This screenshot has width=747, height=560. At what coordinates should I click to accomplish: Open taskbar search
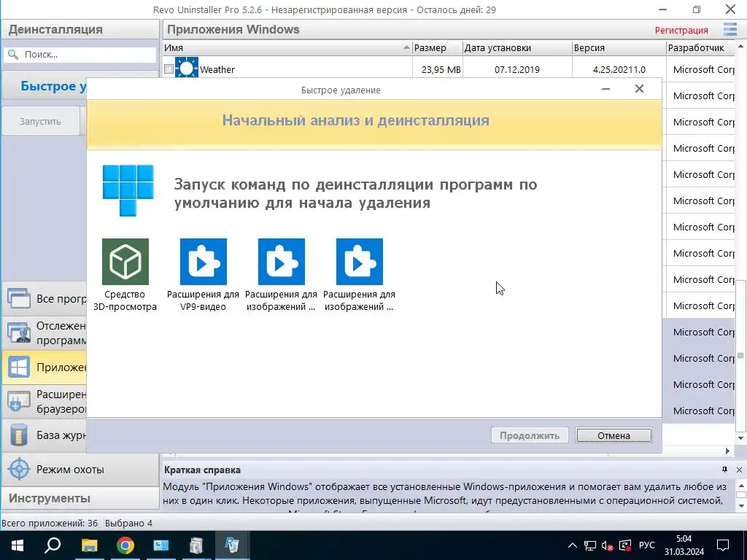pyautogui.click(x=53, y=545)
